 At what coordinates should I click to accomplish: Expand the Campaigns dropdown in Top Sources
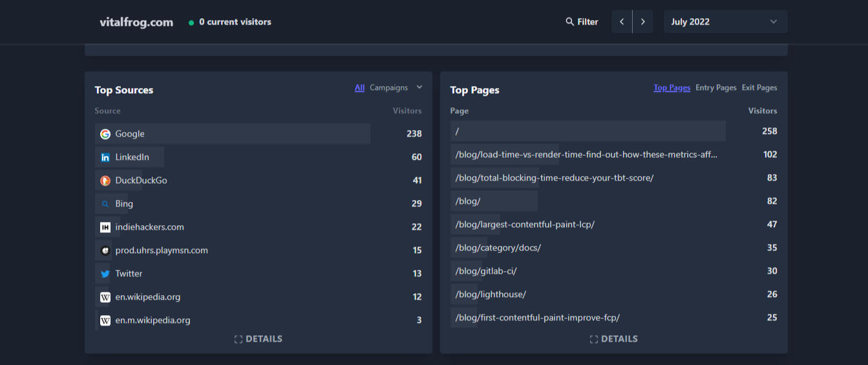point(396,88)
